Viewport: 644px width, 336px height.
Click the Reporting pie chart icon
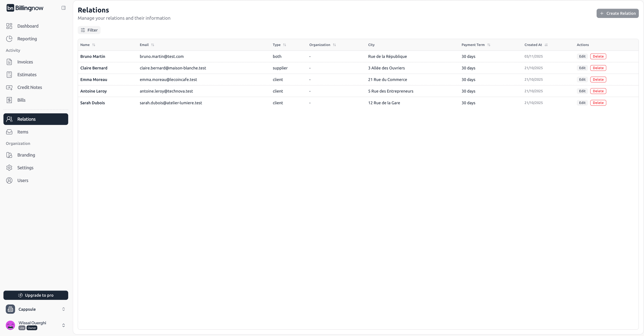pyautogui.click(x=9, y=39)
